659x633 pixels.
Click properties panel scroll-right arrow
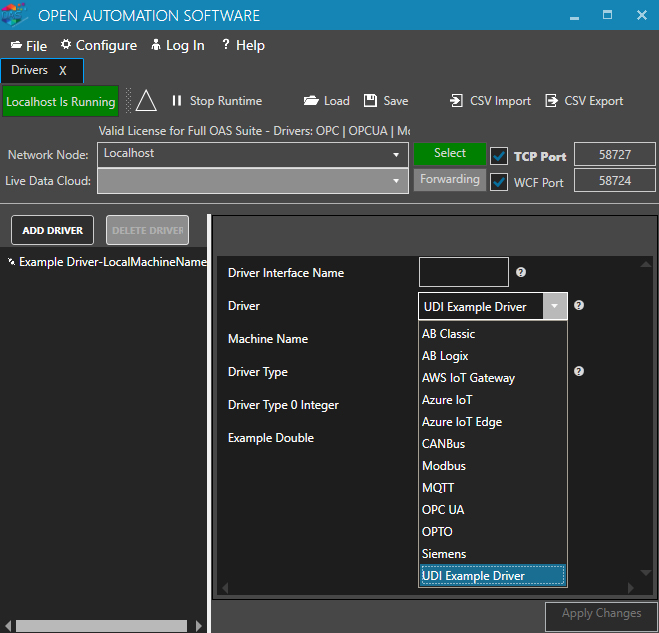(630, 588)
